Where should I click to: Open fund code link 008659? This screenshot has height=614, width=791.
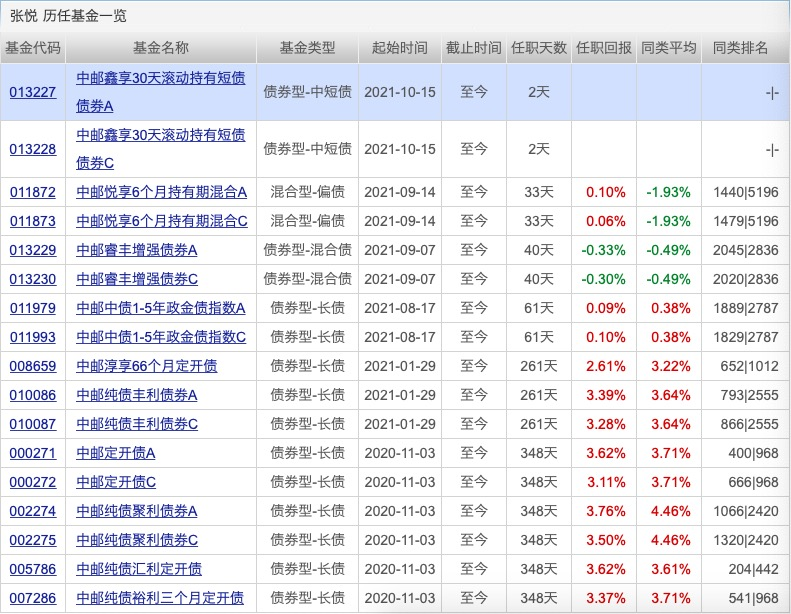click(x=33, y=366)
